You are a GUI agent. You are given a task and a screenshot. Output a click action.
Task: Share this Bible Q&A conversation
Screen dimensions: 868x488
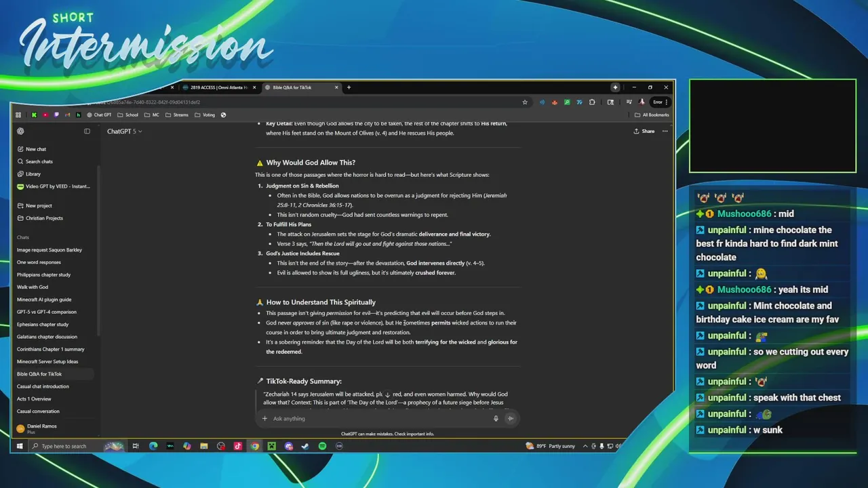(644, 131)
